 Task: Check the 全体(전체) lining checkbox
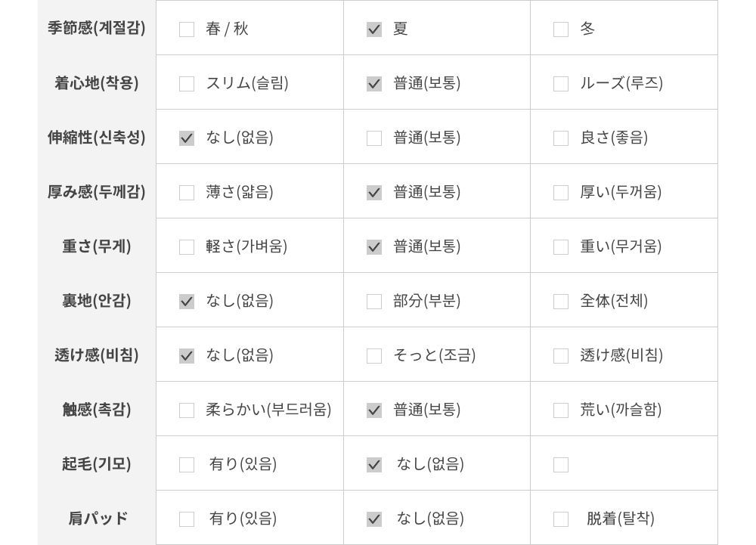click(x=561, y=302)
